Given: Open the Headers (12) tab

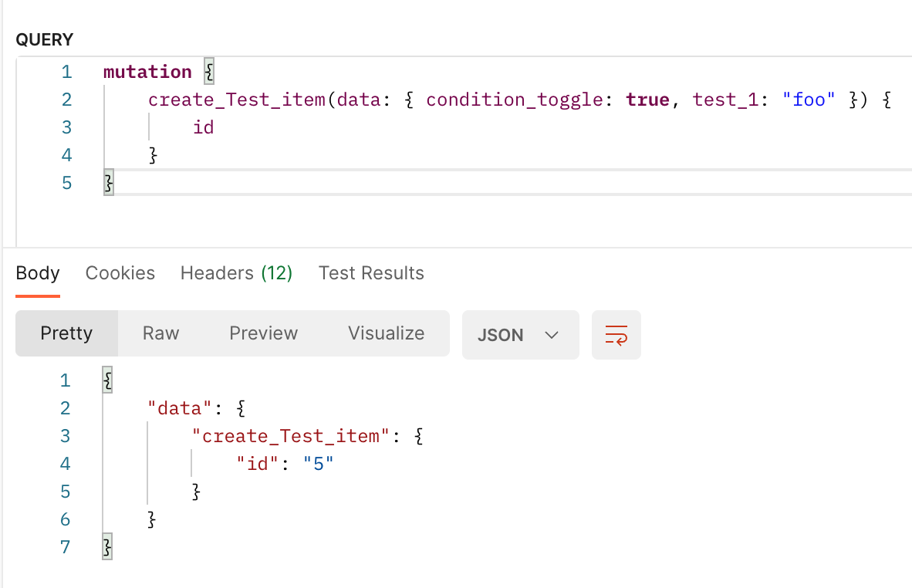Looking at the screenshot, I should coord(236,272).
